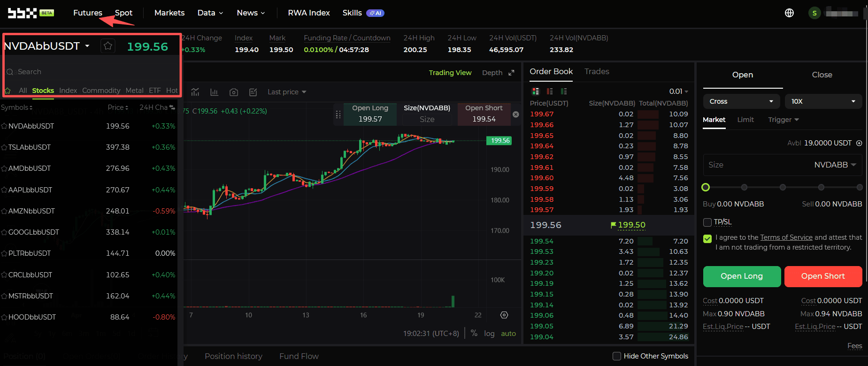Check Hide Other Symbols
Viewport: 868px width, 366px height.
pos(617,356)
